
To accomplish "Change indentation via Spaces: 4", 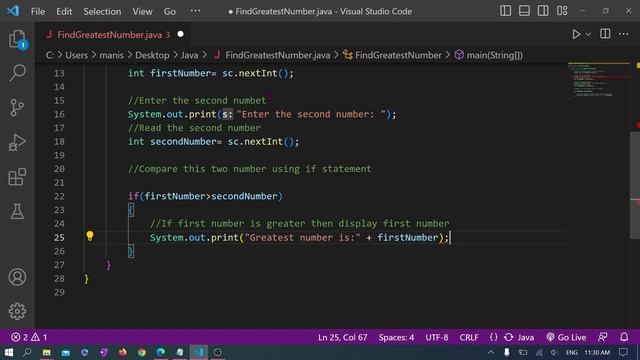I will click(396, 338).
